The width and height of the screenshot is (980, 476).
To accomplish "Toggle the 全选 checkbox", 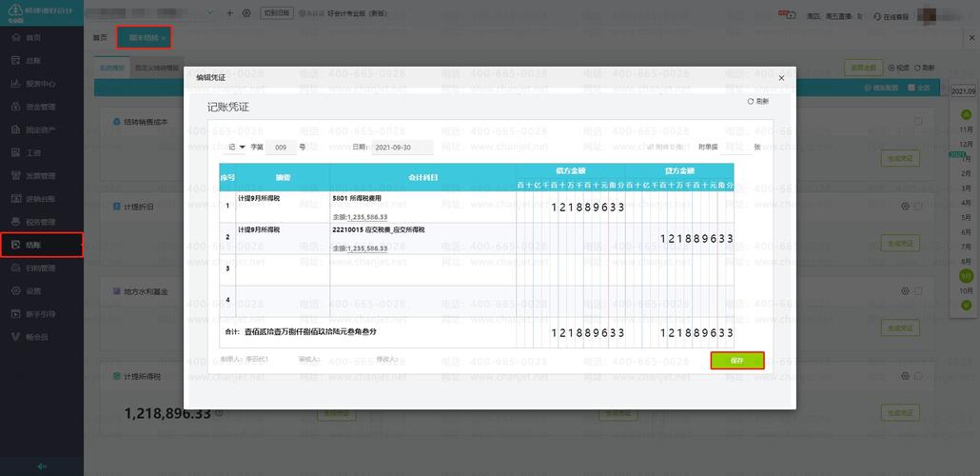I will pyautogui.click(x=911, y=88).
